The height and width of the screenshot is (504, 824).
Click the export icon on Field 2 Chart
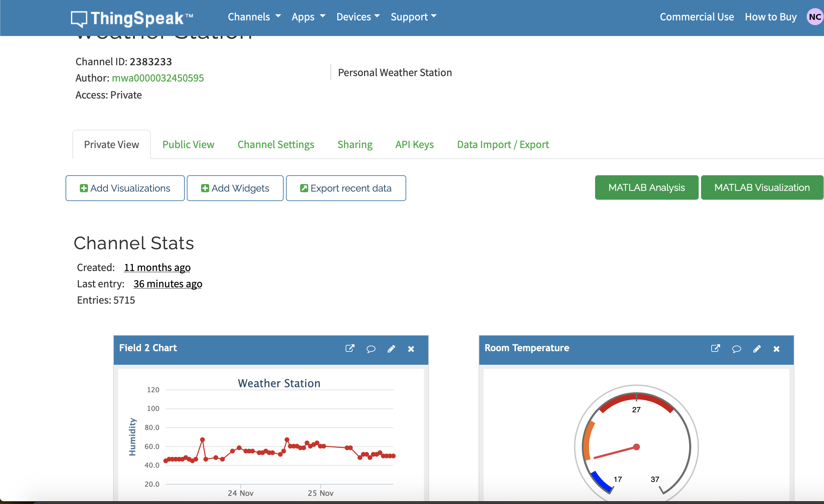pos(350,348)
